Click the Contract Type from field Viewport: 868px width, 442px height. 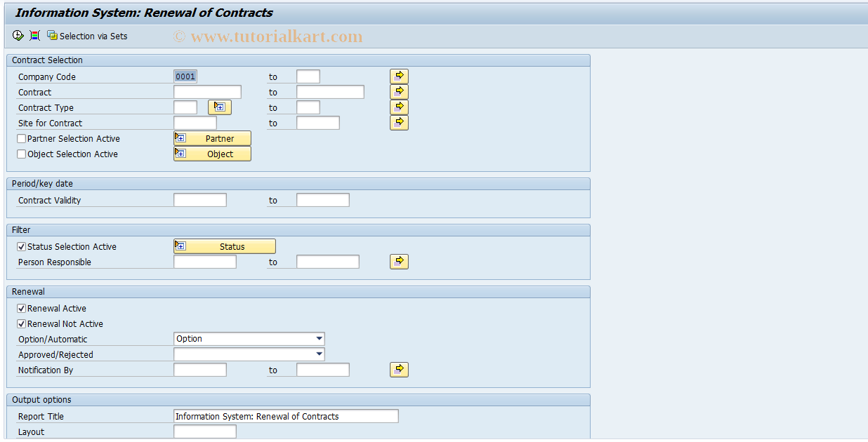point(185,107)
